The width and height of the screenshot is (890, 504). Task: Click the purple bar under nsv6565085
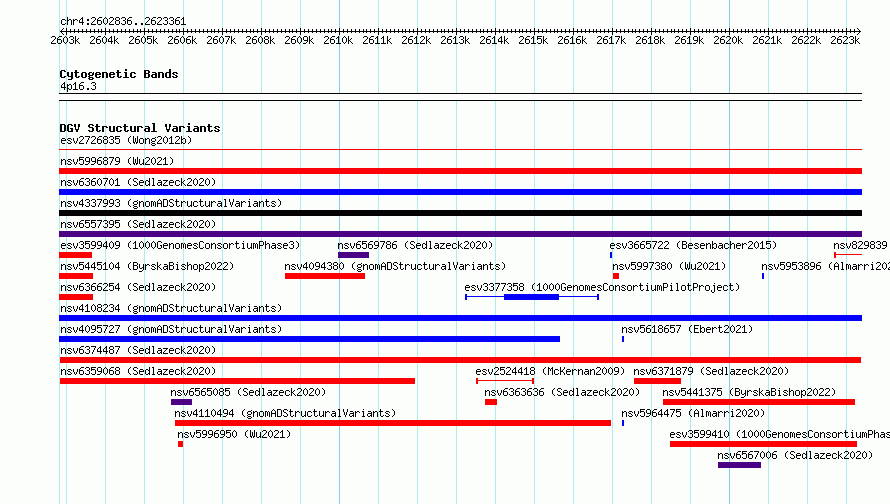tap(181, 402)
